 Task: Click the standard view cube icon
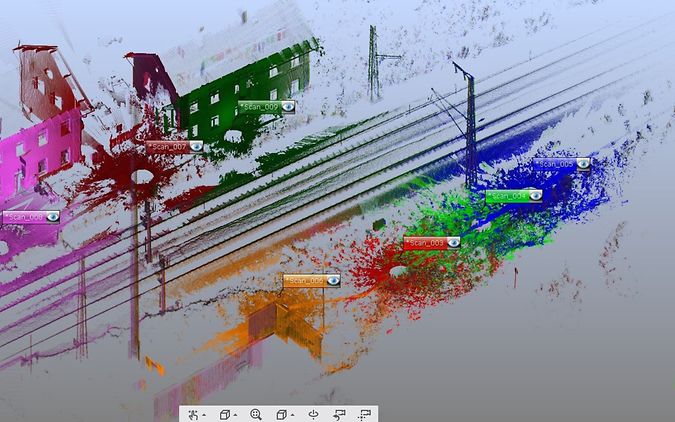(x=225, y=414)
